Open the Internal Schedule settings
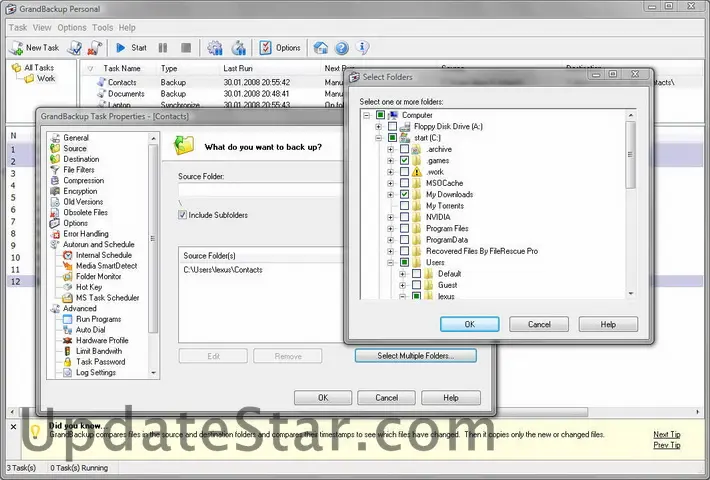This screenshot has width=710, height=480. point(103,255)
